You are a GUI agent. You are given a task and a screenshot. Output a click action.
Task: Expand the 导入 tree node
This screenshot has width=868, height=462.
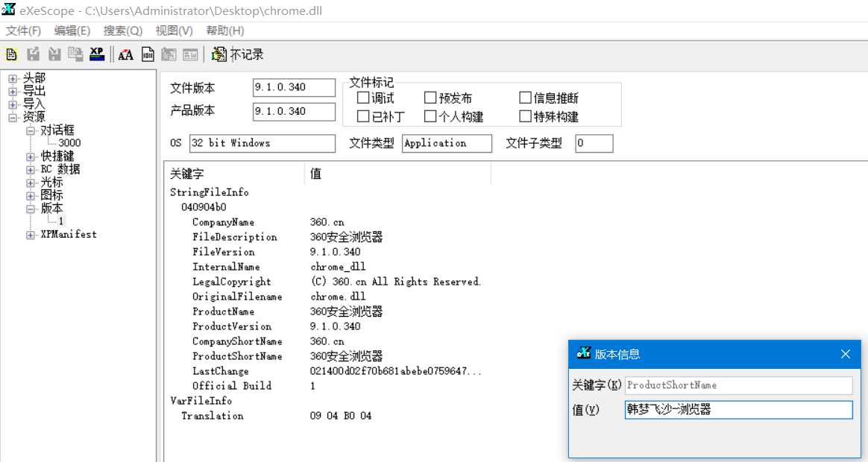[13, 104]
